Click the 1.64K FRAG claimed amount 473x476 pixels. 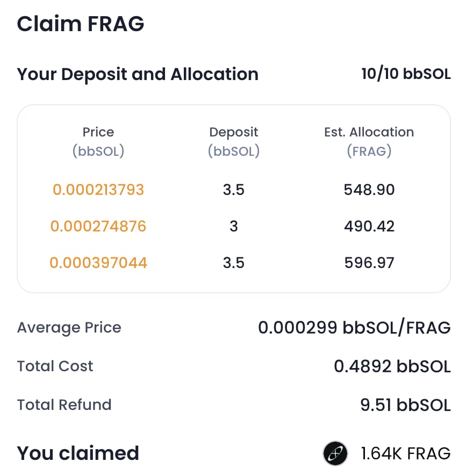[x=406, y=453]
